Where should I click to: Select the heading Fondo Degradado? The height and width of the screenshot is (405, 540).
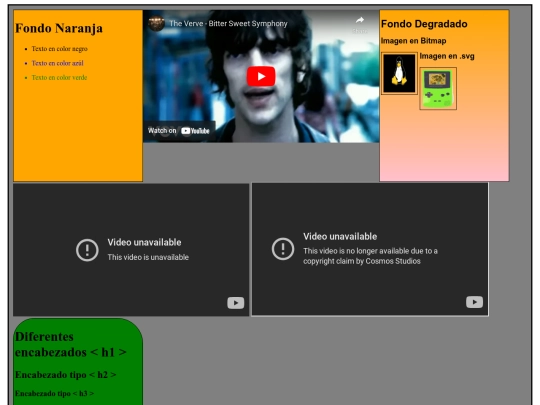click(x=424, y=24)
